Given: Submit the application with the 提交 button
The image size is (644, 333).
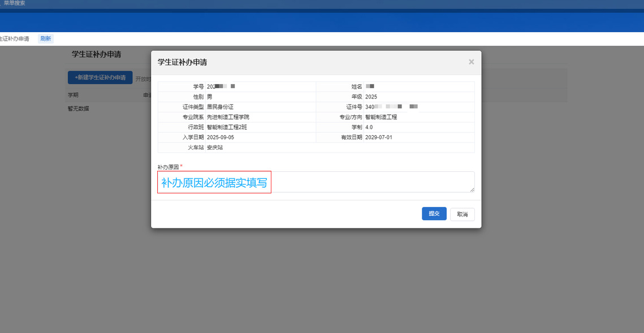Looking at the screenshot, I should [x=434, y=214].
